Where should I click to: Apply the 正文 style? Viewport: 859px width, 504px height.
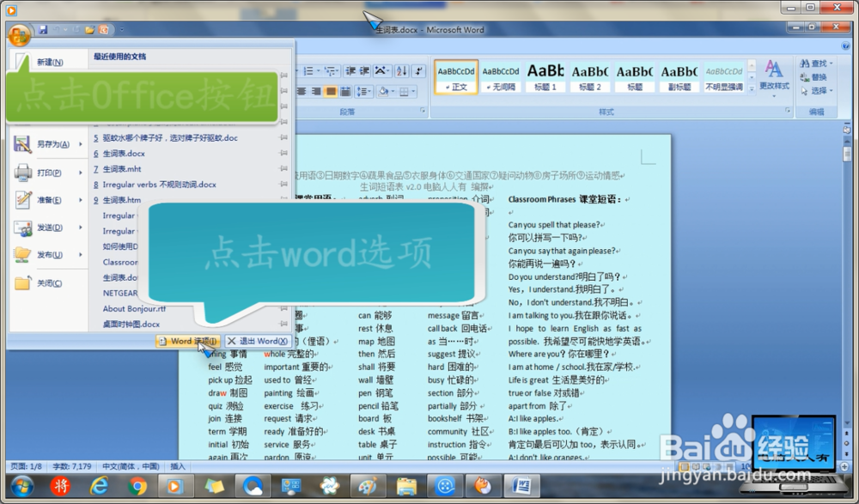[456, 76]
